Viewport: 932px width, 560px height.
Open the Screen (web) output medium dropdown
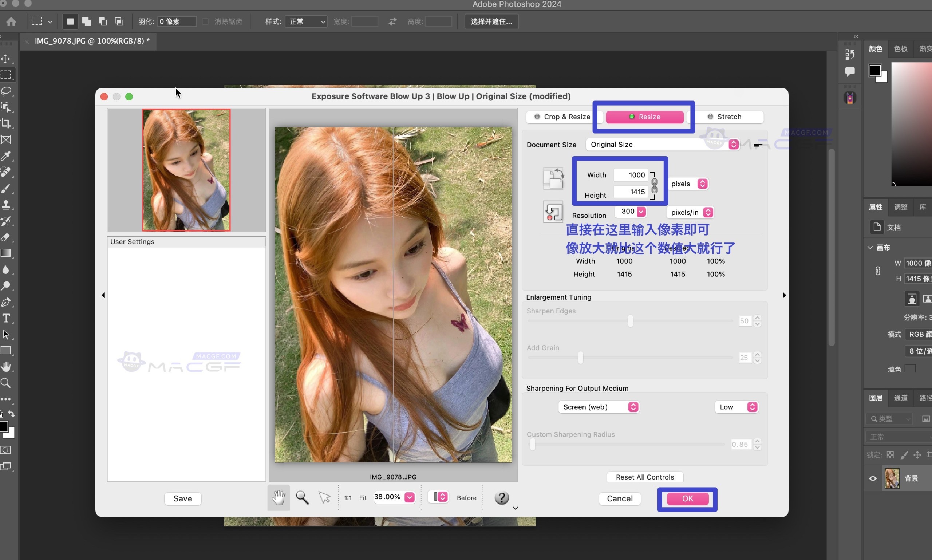(598, 407)
